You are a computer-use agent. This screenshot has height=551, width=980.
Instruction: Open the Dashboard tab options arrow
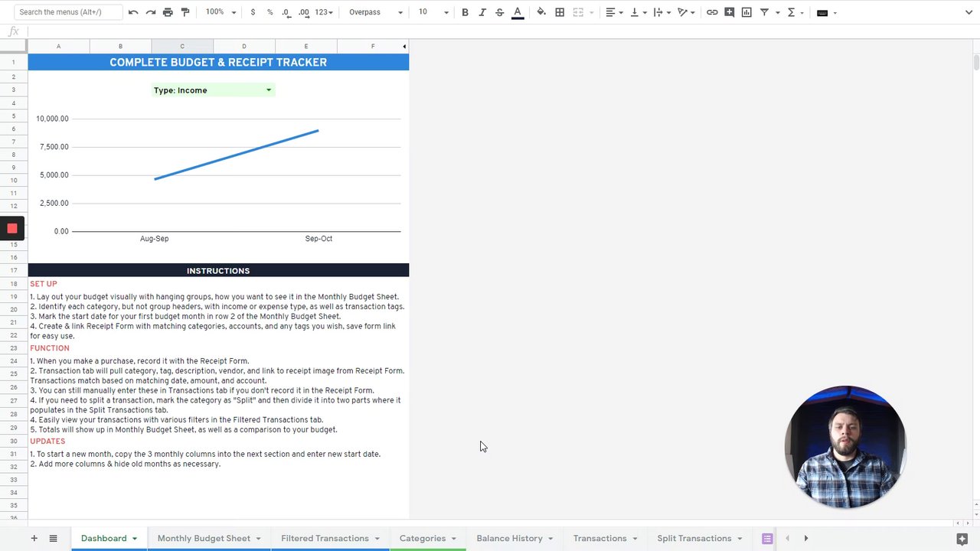click(x=135, y=539)
